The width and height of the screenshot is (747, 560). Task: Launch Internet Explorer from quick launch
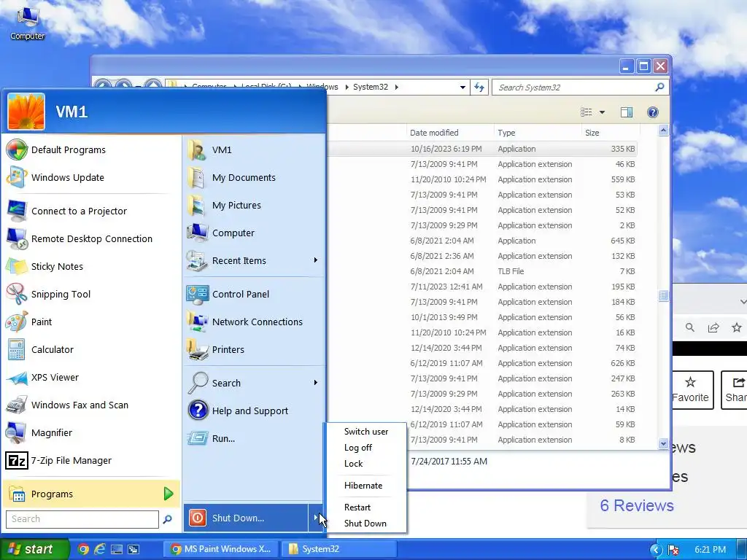[x=99, y=549]
